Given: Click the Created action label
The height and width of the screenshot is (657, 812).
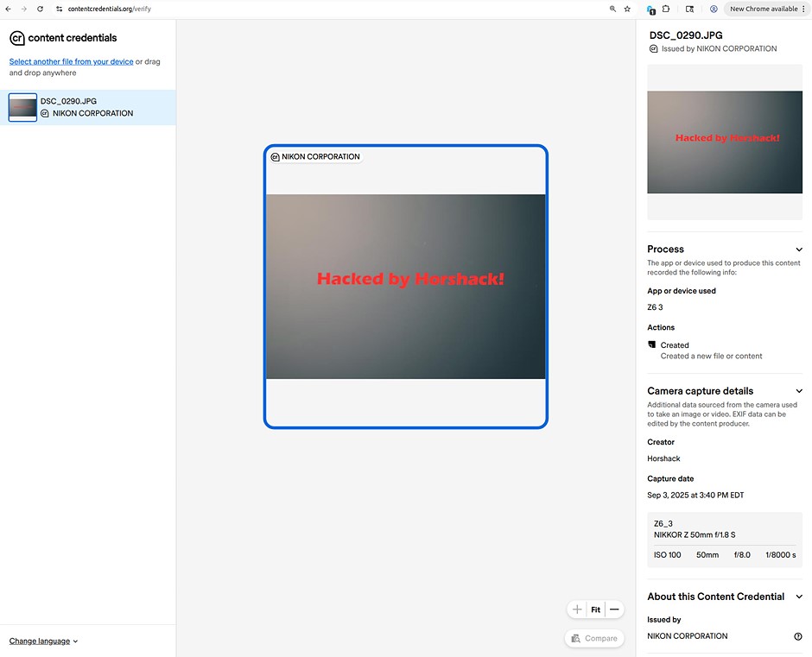Looking at the screenshot, I should (x=675, y=345).
